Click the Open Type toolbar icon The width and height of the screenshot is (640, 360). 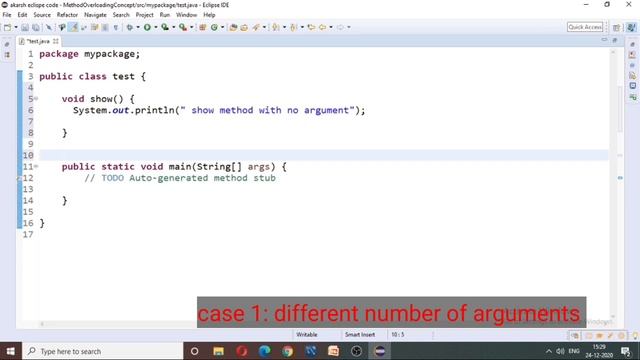point(233,27)
